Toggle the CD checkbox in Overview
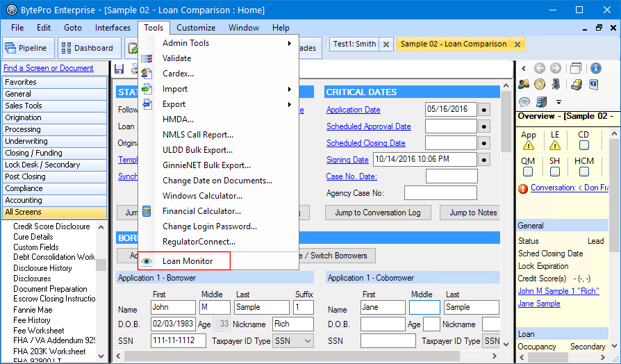Viewport: 621px width, 364px height. 583,145
